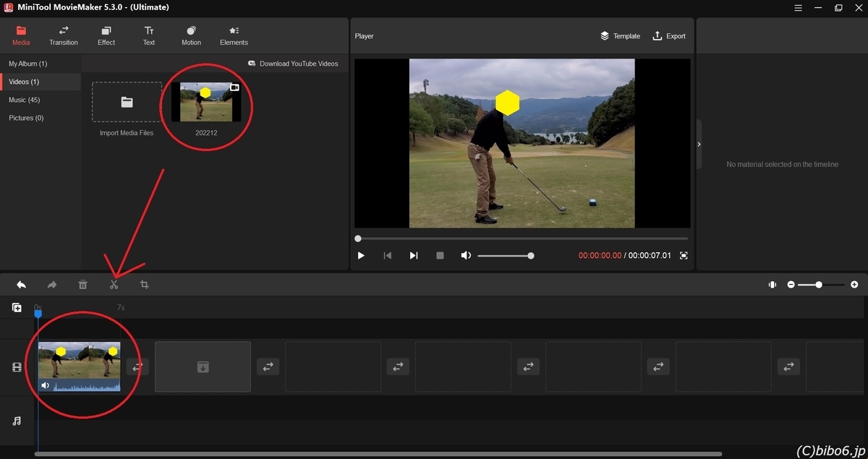Click the video preview in the Player
The image size is (868, 459).
coord(522,143)
